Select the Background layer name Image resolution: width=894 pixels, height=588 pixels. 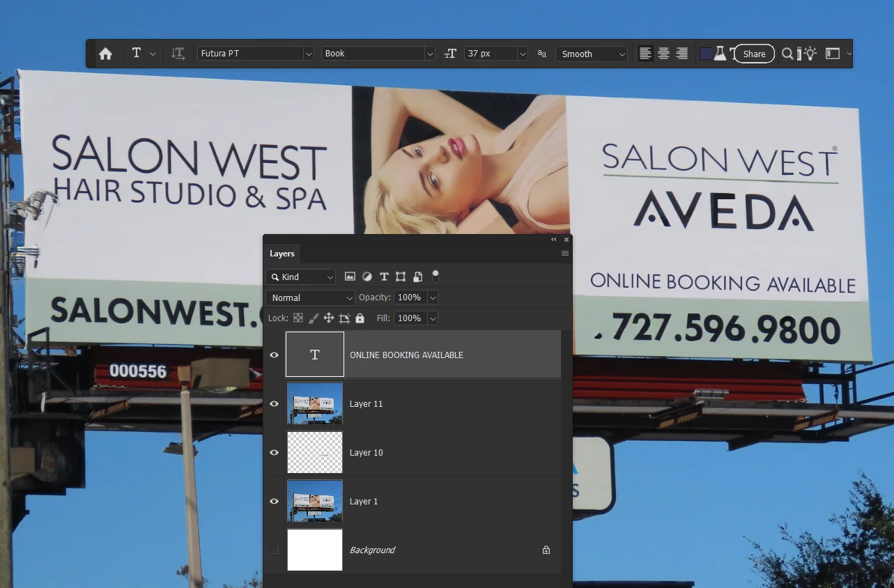pos(372,550)
